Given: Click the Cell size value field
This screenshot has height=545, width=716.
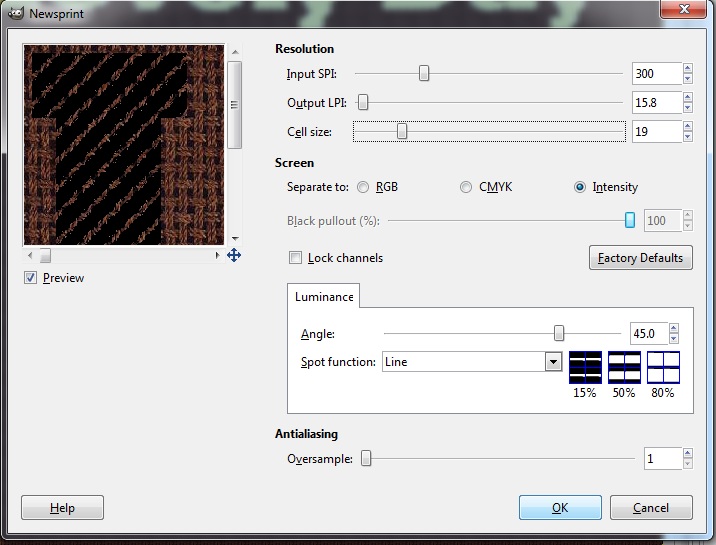Looking at the screenshot, I should (x=657, y=131).
